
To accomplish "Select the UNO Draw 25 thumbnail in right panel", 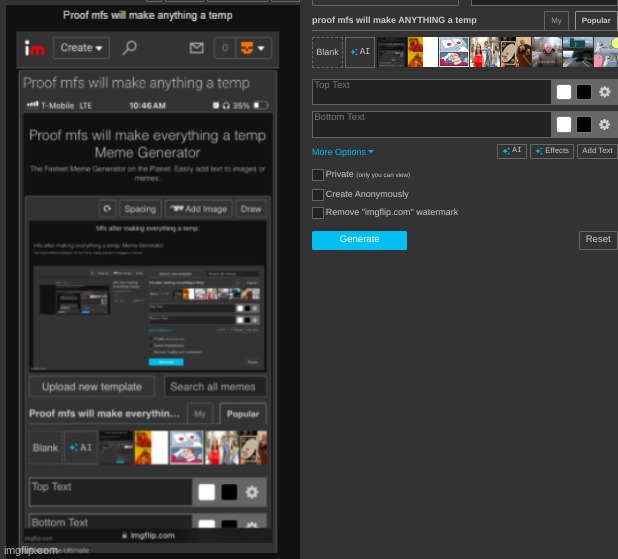I will (516, 52).
